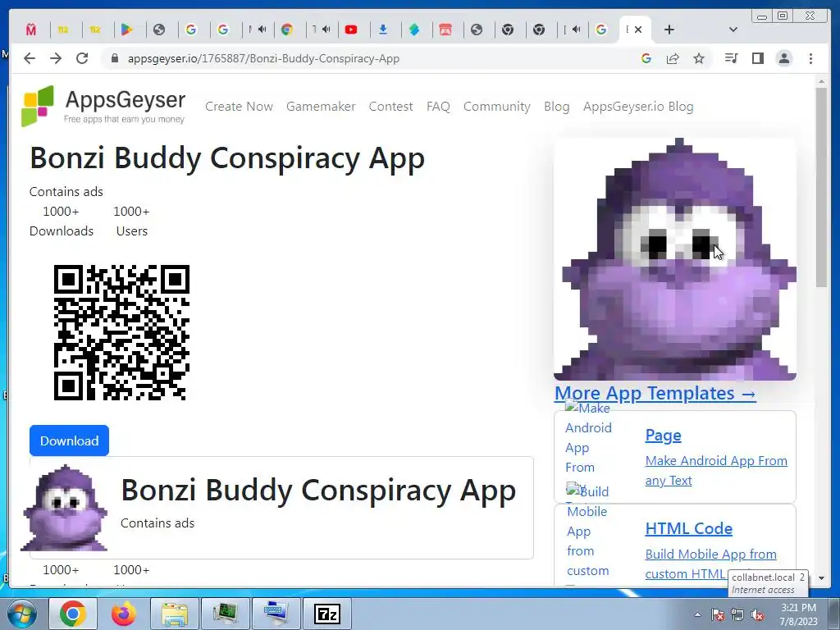Open the Page template link
The image size is (840, 630).
[663, 435]
